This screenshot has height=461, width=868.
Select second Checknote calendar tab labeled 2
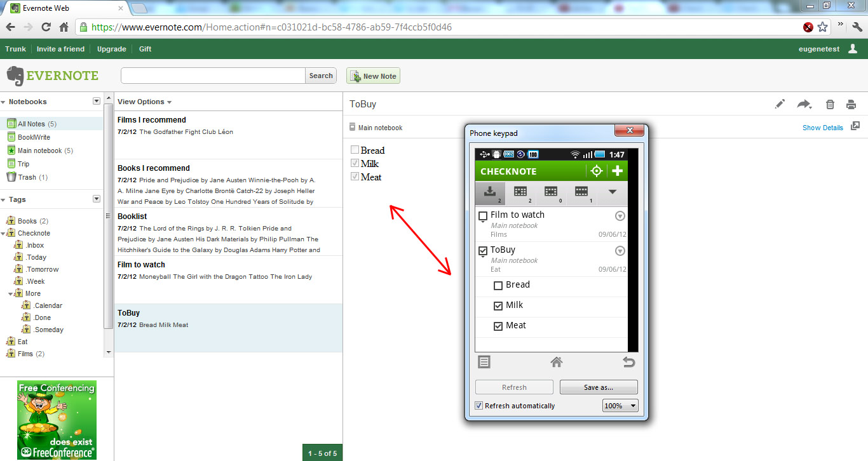click(x=521, y=192)
